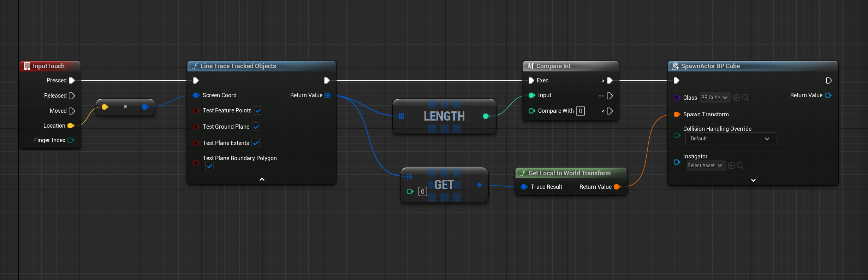Screen dimensions: 868x280
Task: Toggle the Test Plane Extents checkbox
Action: (x=256, y=143)
